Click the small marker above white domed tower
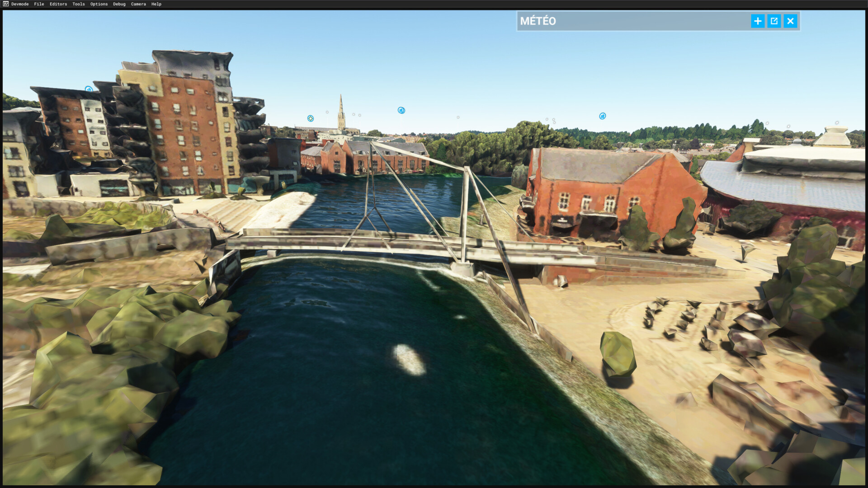868x488 pixels. (x=837, y=123)
